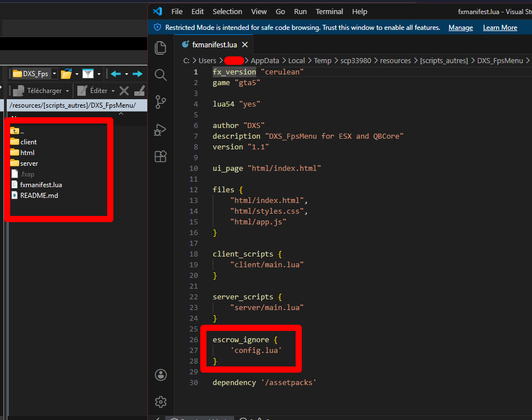Go back with the left arrow icon
This screenshot has height=420, width=532.
coord(116,73)
